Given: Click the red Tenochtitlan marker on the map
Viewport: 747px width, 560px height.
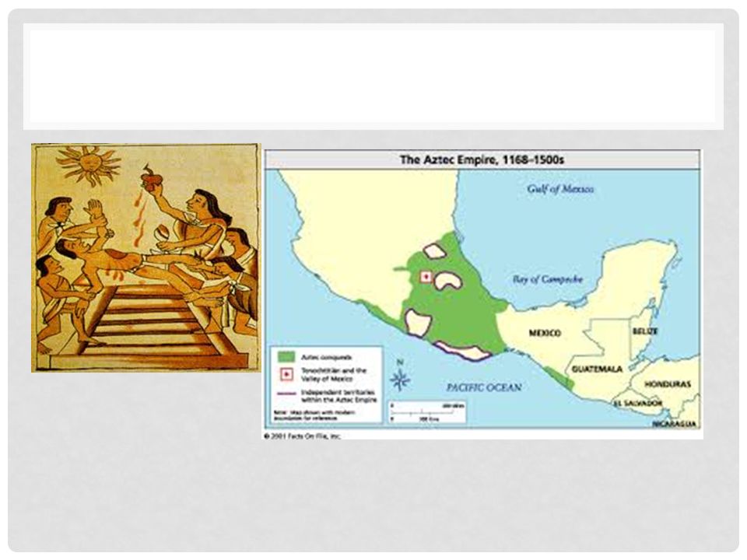Looking at the screenshot, I should coord(426,277).
